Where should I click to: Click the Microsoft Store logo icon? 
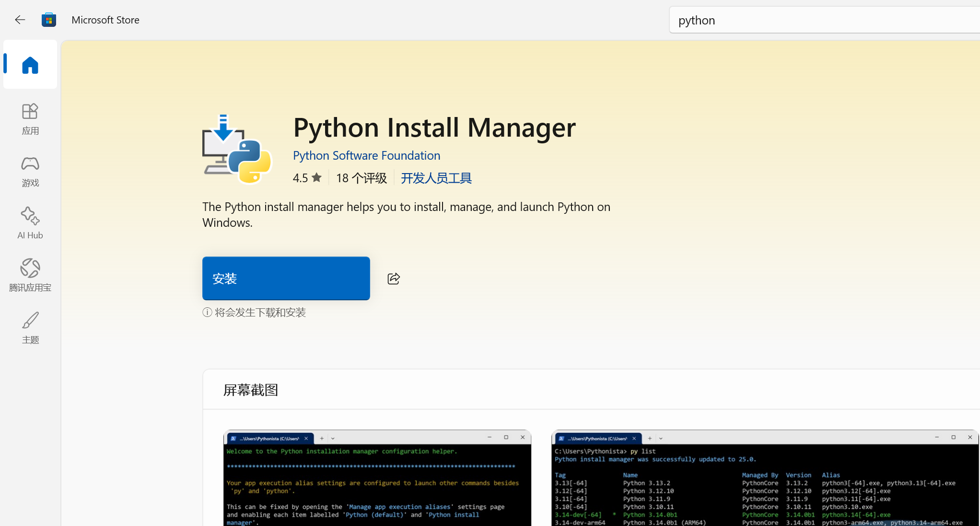pyautogui.click(x=49, y=20)
